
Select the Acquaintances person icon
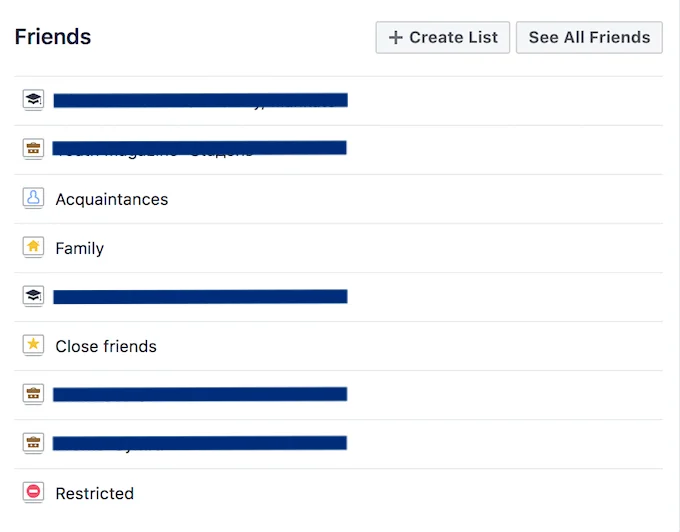coord(33,198)
